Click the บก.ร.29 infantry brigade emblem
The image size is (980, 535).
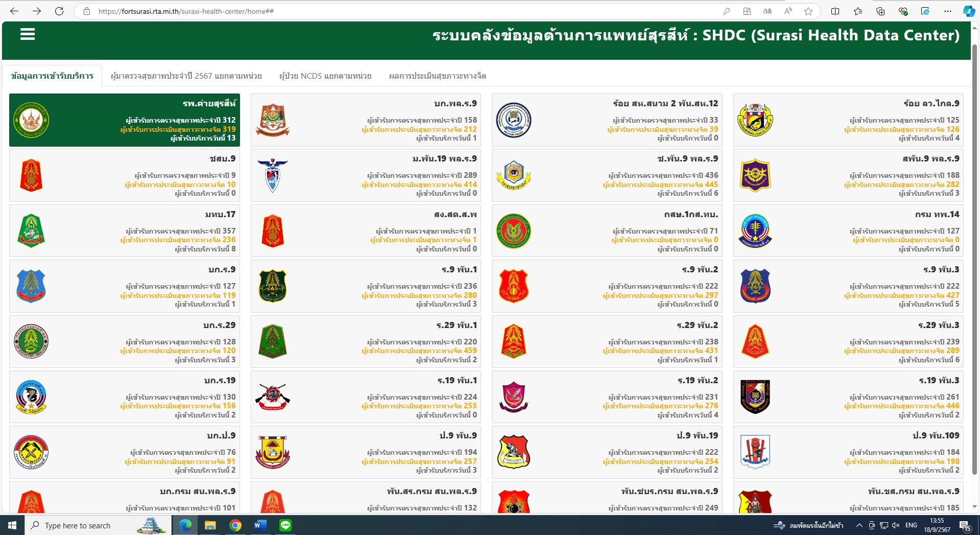[31, 341]
